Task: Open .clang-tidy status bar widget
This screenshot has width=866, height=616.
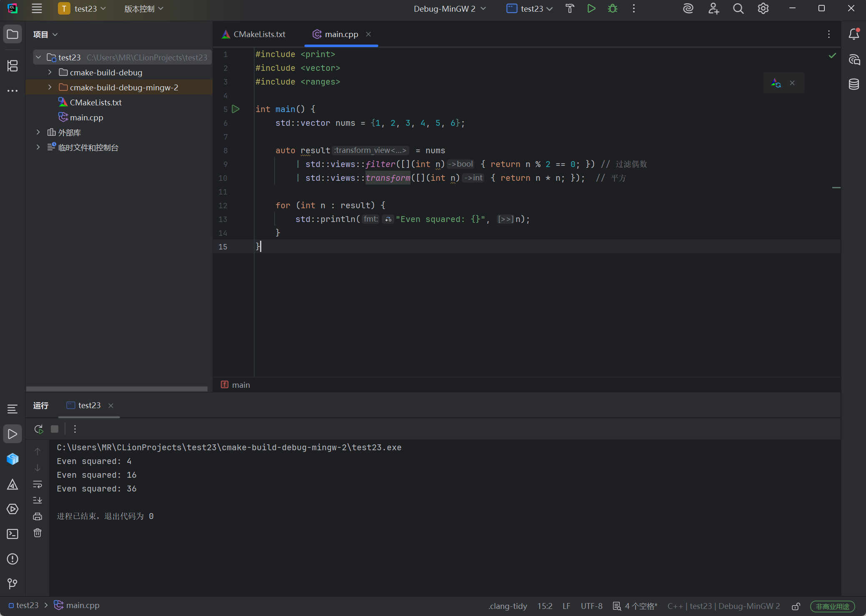Action: coord(508,606)
